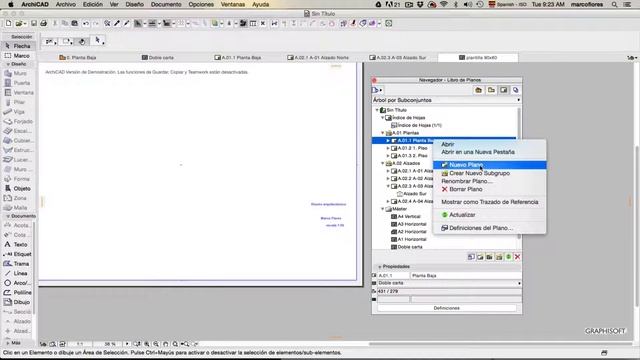Screen dimensions: 640x360
Task: Open the Doble carta master dropdown in Propiedades
Action: (449, 283)
